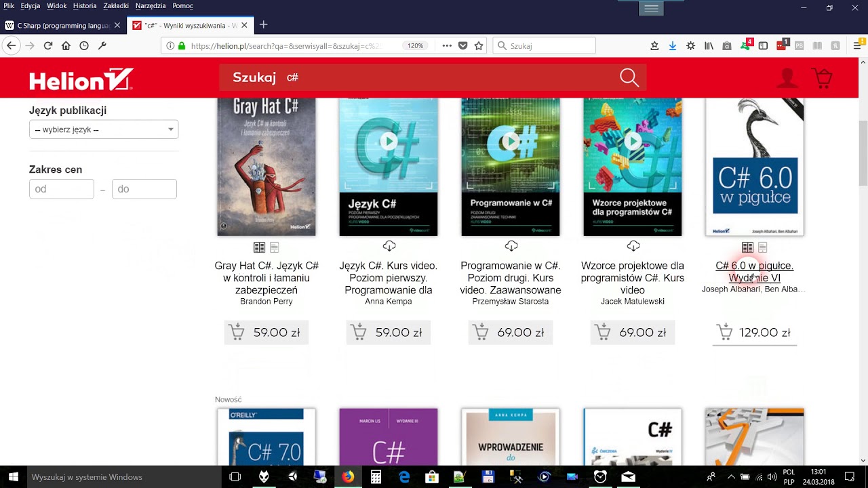Play the Język C# video preview
The image size is (868, 488).
(389, 141)
